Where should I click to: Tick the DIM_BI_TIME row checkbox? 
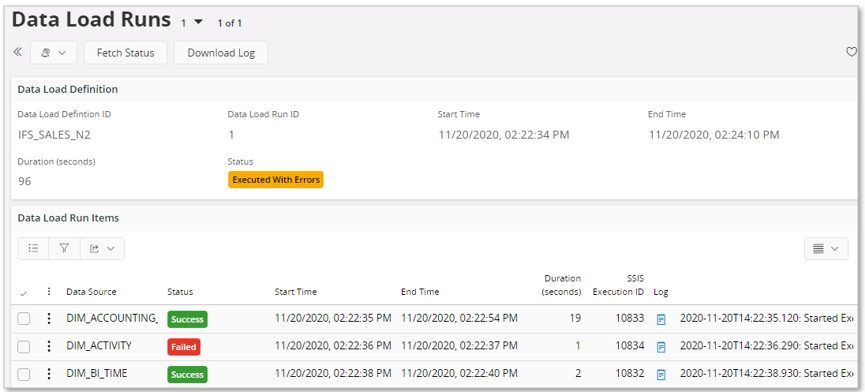[x=24, y=374]
